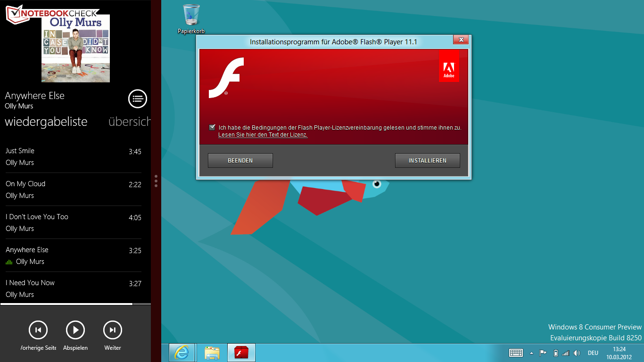
Task: Click the artist under 'On My Cloud'
Action: (20, 196)
